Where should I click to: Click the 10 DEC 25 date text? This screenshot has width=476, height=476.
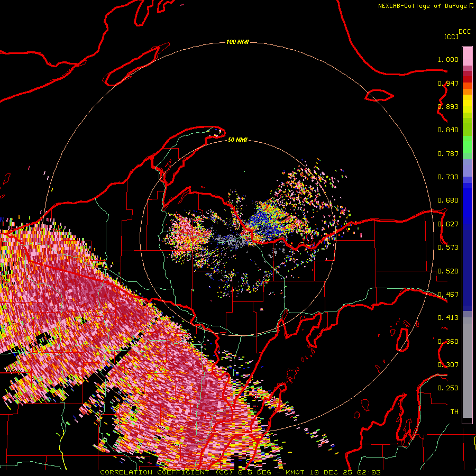[x=331, y=472]
